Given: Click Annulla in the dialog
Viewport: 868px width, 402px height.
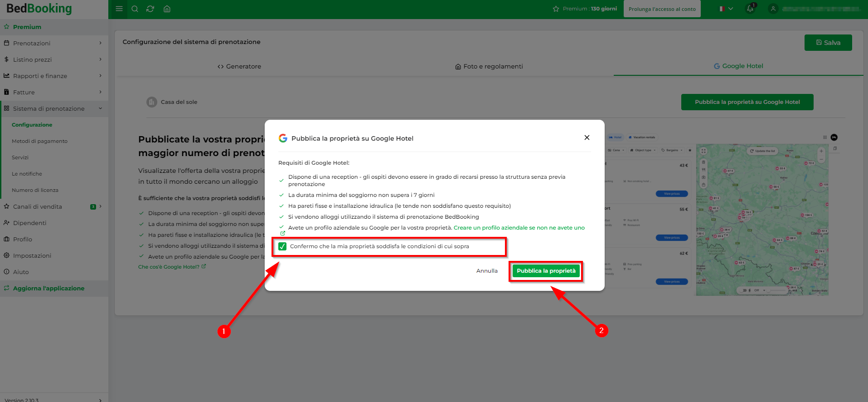Looking at the screenshot, I should tap(487, 271).
